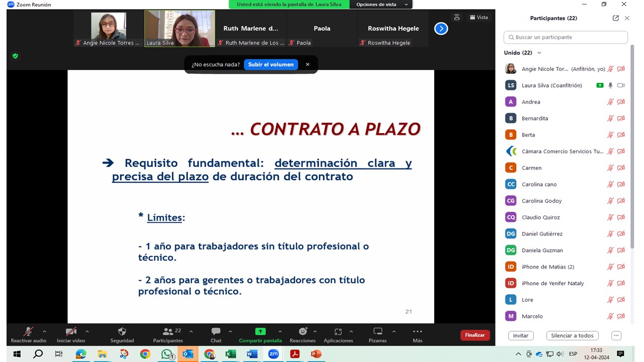
Task: Close the Participantes panel
Action: (627, 18)
